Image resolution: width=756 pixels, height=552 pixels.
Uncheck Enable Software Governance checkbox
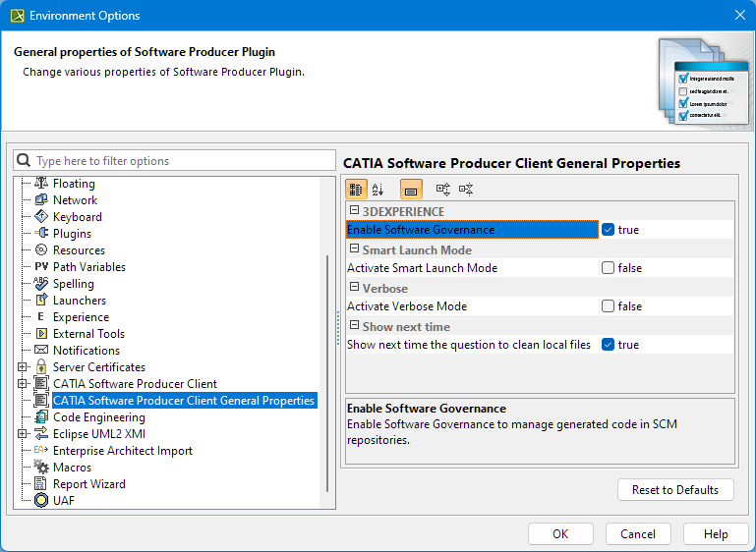[x=609, y=230]
